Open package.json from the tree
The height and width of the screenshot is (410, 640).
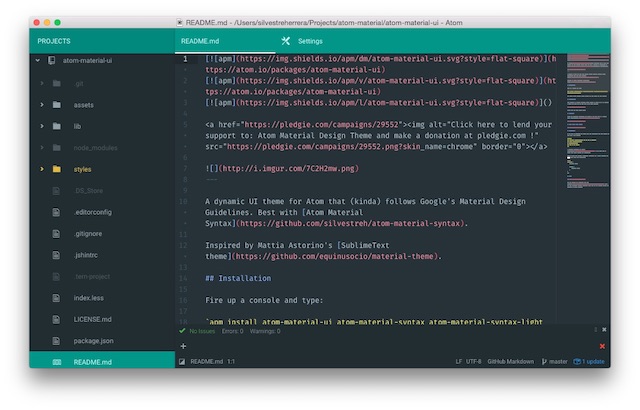93,341
